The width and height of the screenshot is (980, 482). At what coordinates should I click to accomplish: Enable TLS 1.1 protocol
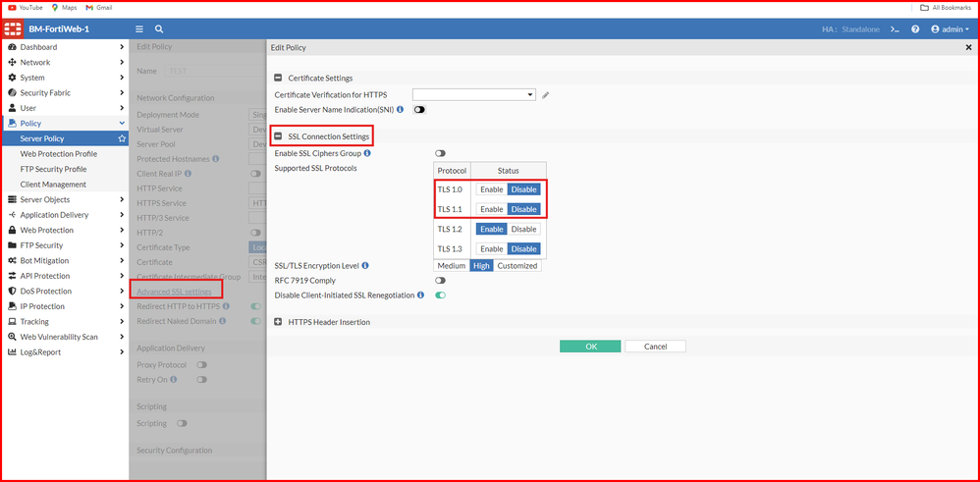click(492, 209)
